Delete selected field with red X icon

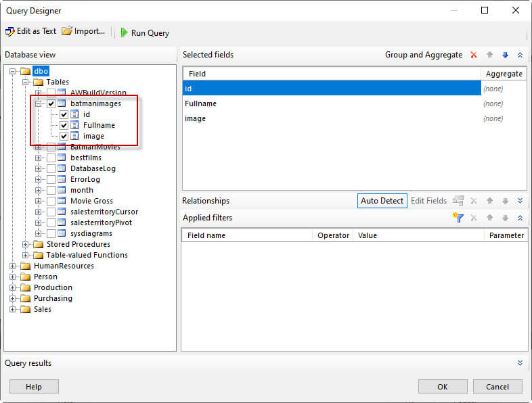coord(474,55)
